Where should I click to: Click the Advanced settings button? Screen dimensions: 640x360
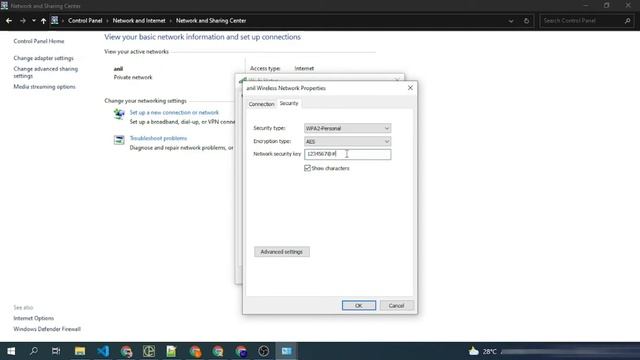(282, 252)
